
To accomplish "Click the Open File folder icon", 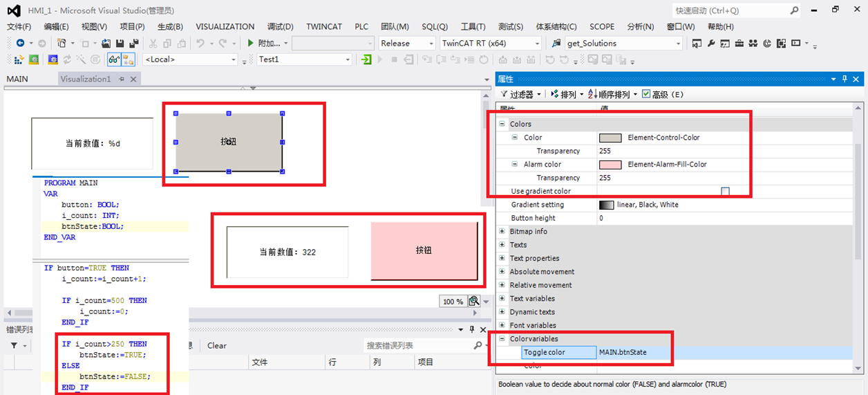I will click(x=105, y=43).
